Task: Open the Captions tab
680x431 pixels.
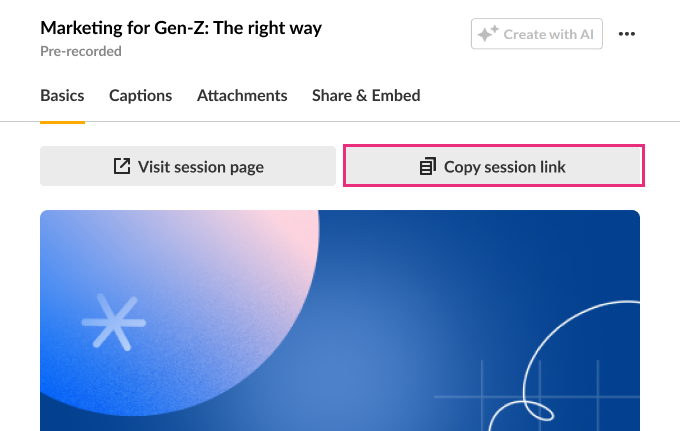Action: point(140,96)
